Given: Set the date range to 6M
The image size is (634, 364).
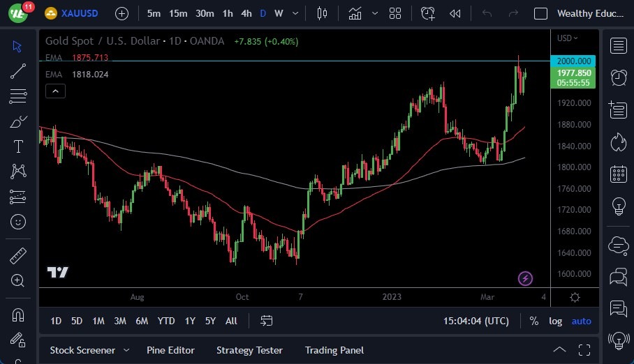Looking at the screenshot, I should tap(142, 321).
